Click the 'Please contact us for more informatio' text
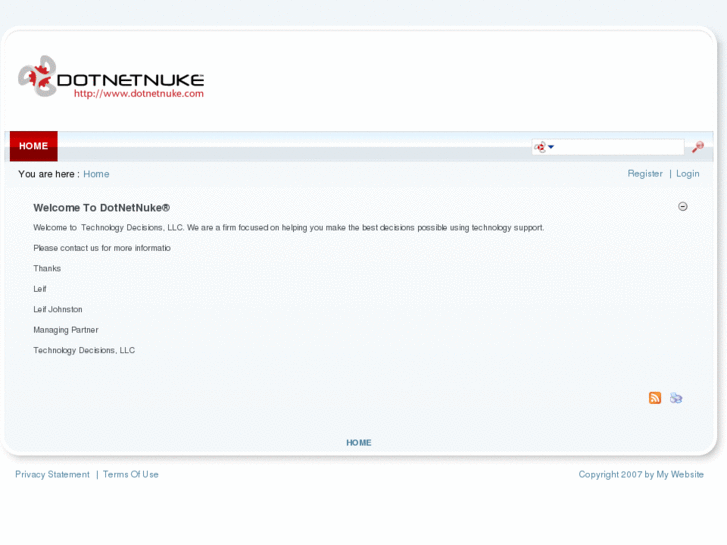This screenshot has height=545, width=727. [102, 248]
